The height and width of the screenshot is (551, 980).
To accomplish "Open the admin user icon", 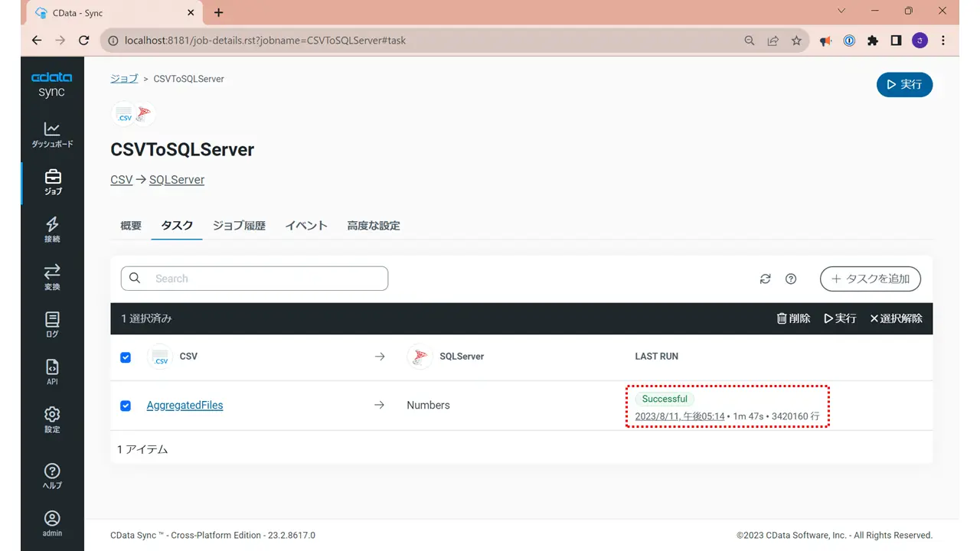I will (x=52, y=523).
